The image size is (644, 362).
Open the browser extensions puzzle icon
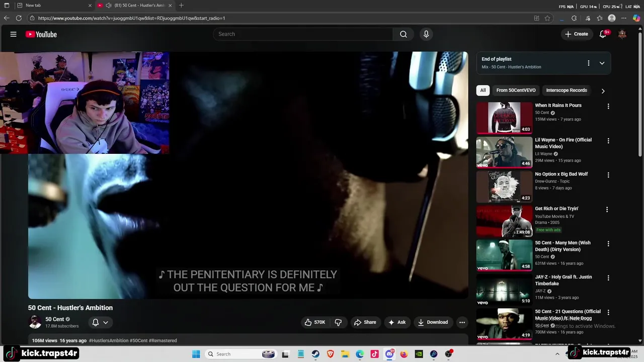574,18
